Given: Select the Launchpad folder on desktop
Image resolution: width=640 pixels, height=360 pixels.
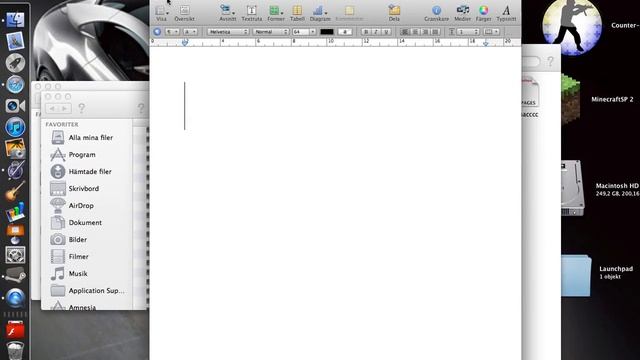Looking at the screenshot, I should [x=576, y=276].
